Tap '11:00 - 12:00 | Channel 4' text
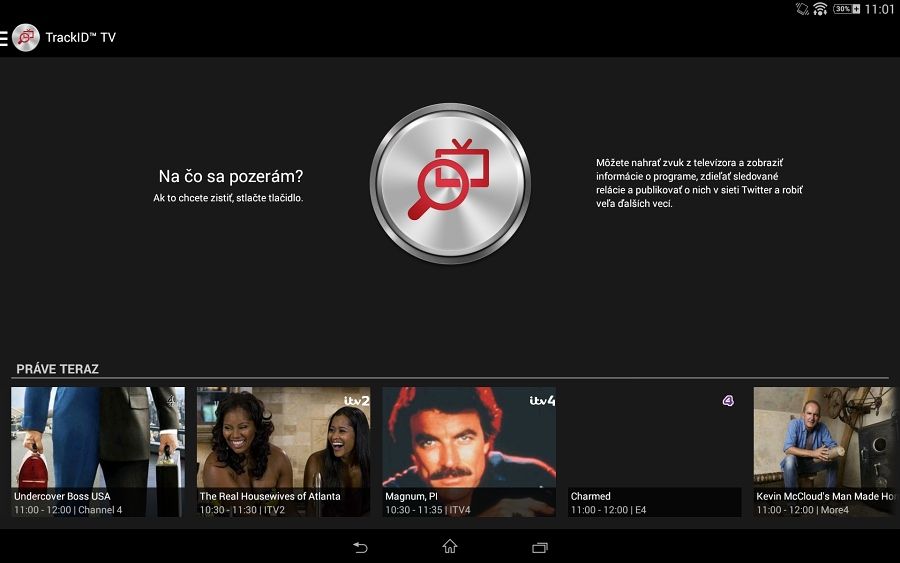 click(x=68, y=510)
